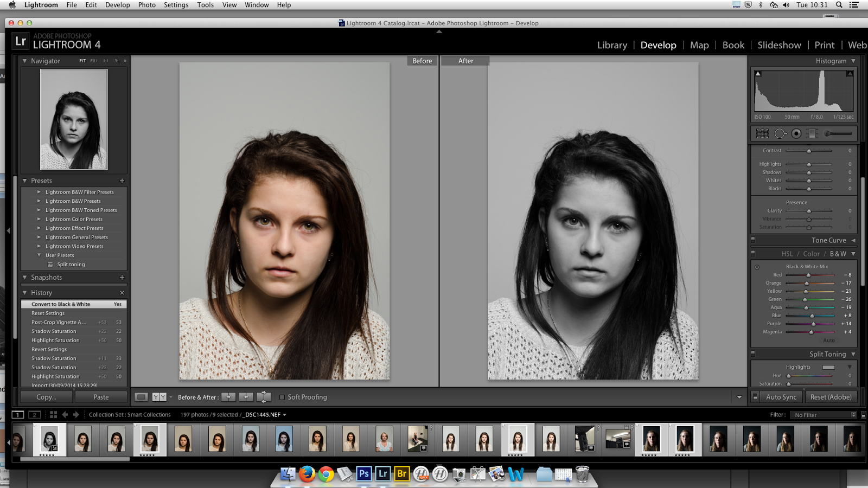Image resolution: width=868 pixels, height=488 pixels.
Task: Expand the Tone Curve panel
Action: [853, 240]
